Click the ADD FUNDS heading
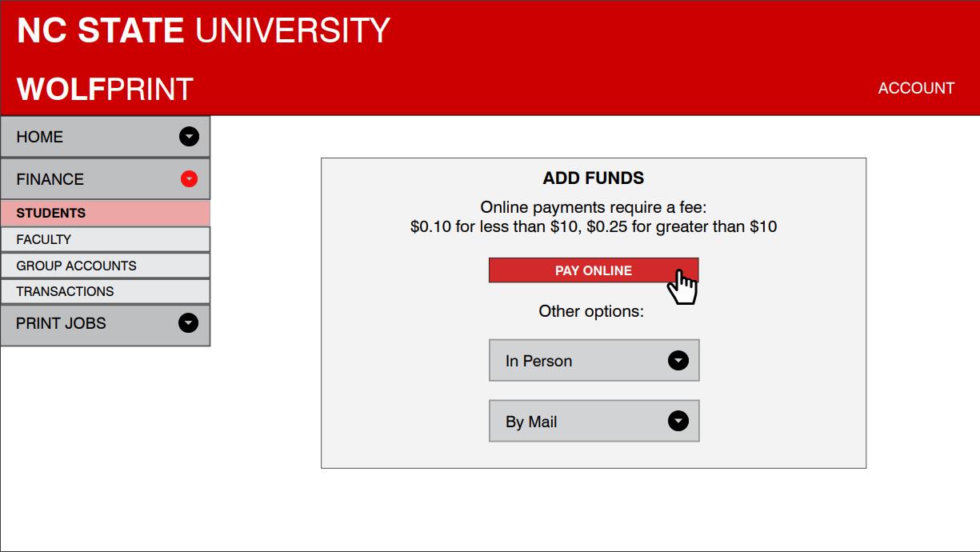Viewport: 980px width, 552px height. pyautogui.click(x=594, y=178)
